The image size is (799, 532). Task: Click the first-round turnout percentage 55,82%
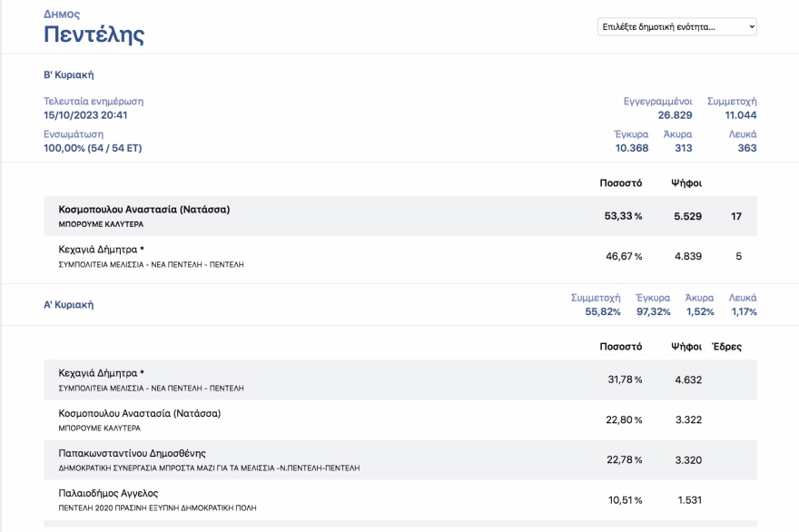pyautogui.click(x=603, y=311)
